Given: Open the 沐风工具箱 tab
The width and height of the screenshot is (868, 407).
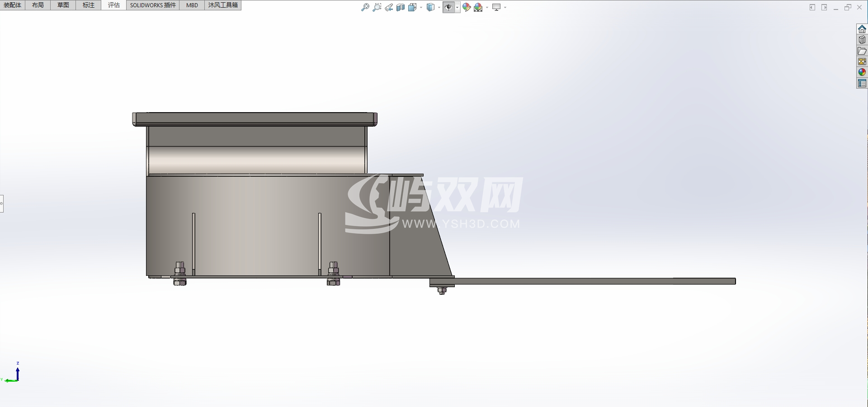Looking at the screenshot, I should tap(223, 5).
